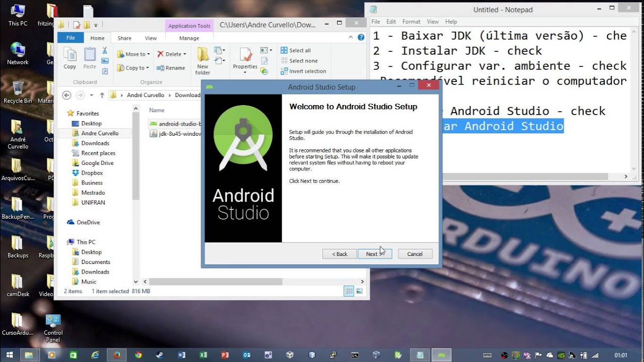Click Invert selection in Explorer ribbon
The image size is (644, 362).
[x=303, y=71]
